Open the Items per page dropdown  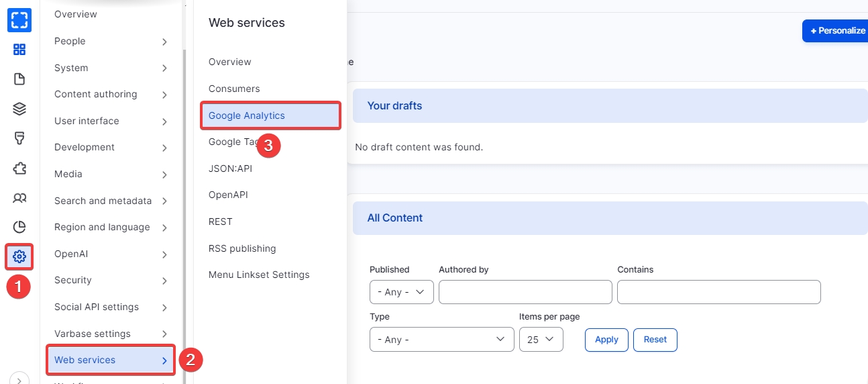(541, 340)
